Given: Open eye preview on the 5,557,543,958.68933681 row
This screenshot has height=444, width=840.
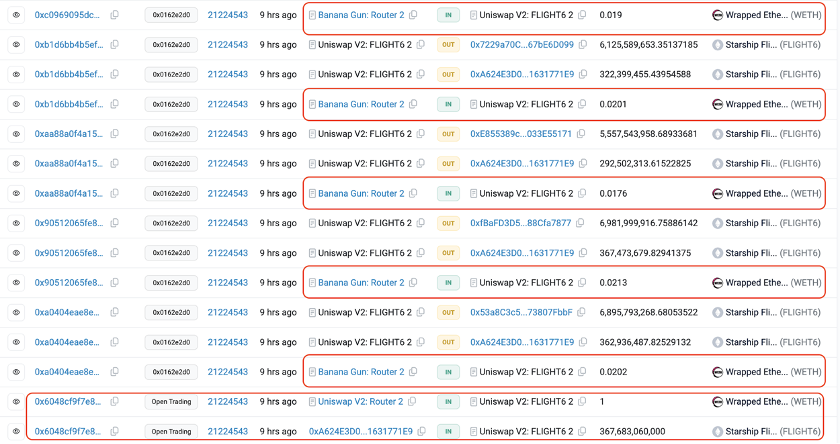Looking at the screenshot, I should (16, 134).
